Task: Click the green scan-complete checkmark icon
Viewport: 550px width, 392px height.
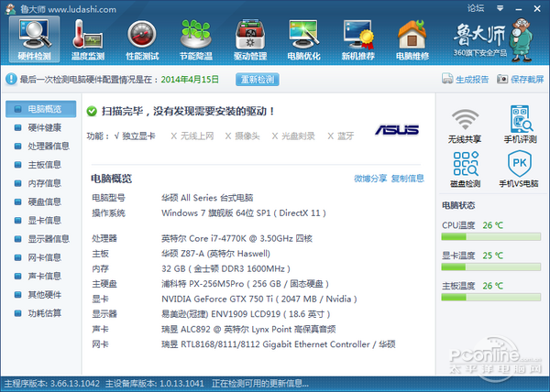Action: coord(92,112)
